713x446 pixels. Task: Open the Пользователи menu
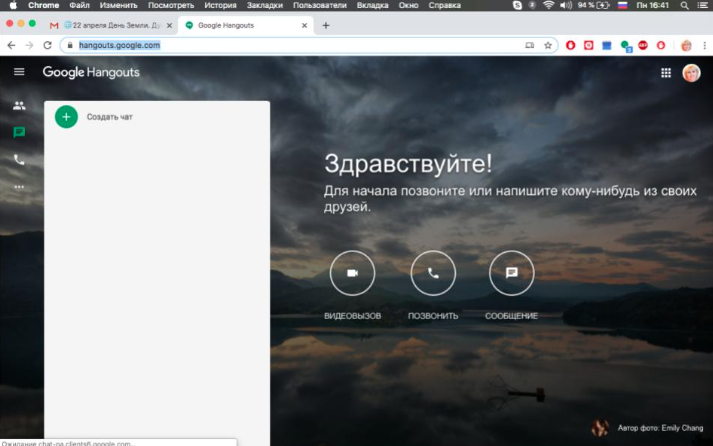click(320, 5)
